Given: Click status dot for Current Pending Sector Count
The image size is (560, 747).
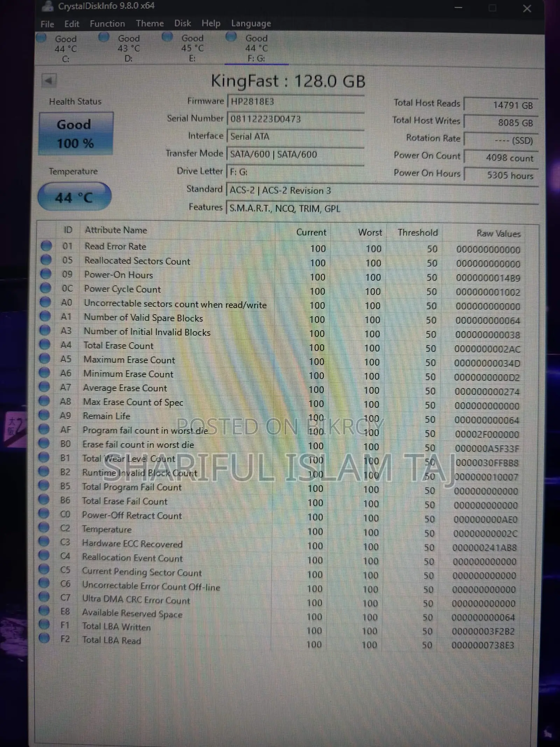Looking at the screenshot, I should coord(44,569).
